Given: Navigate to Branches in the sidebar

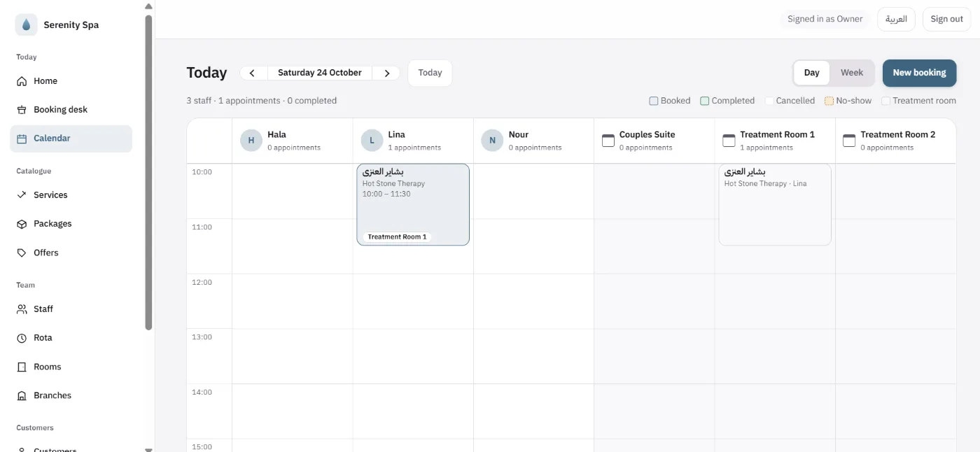Looking at the screenshot, I should 71,395.
